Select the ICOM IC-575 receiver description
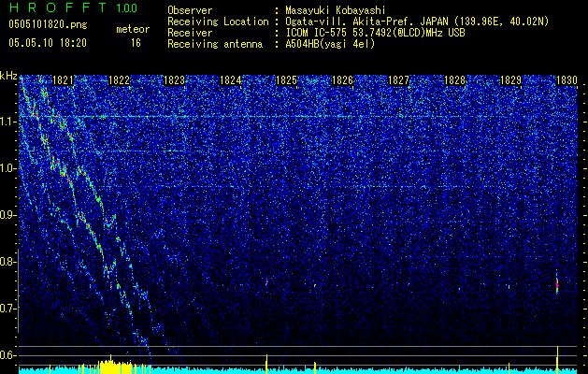Screen dimensions: 588x374 (x=375, y=33)
